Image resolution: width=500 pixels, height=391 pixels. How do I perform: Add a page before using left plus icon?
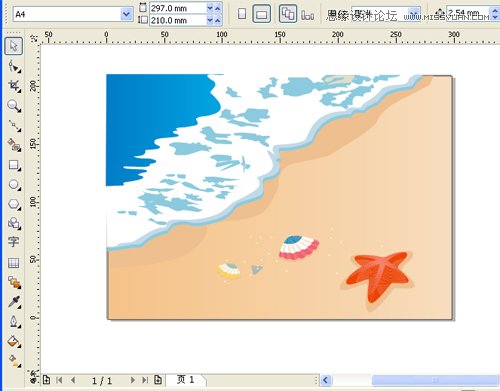point(46,380)
